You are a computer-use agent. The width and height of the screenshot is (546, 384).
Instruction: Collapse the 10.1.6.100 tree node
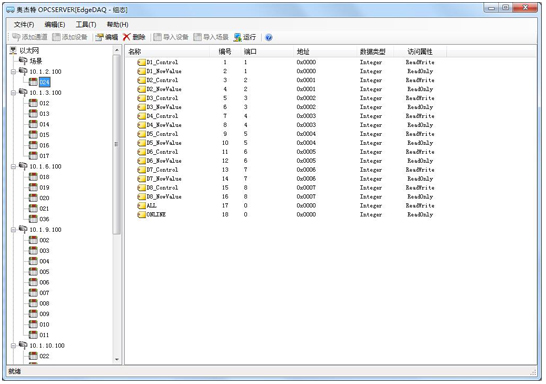13,167
